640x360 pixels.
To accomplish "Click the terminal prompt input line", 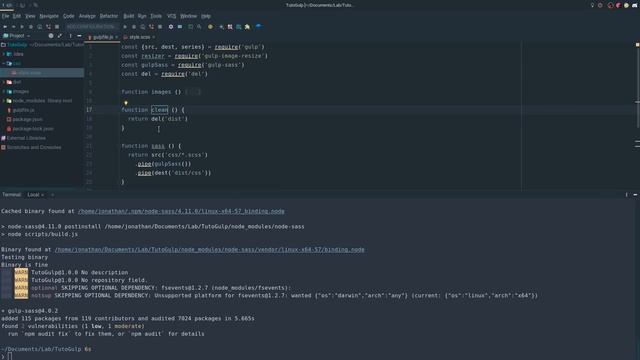I will pyautogui.click(x=320, y=356).
